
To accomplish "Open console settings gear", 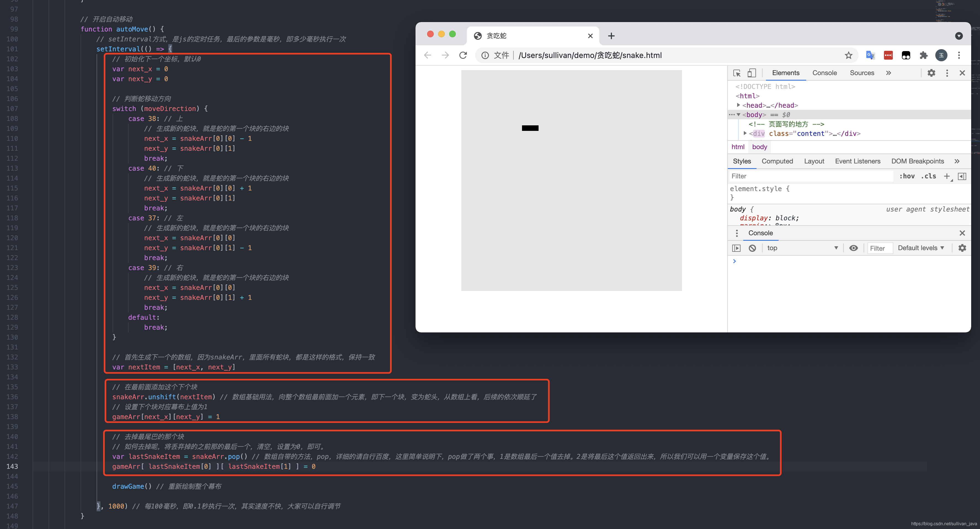I will point(962,248).
